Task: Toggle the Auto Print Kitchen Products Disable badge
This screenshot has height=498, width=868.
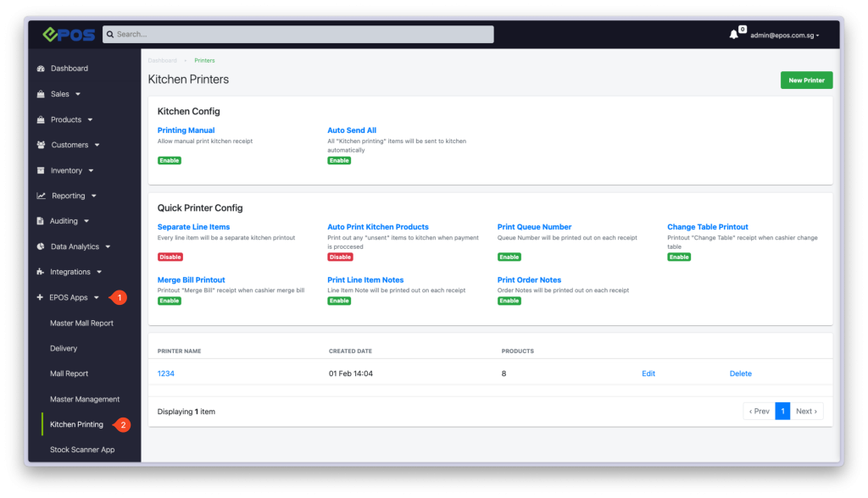Action: 340,257
